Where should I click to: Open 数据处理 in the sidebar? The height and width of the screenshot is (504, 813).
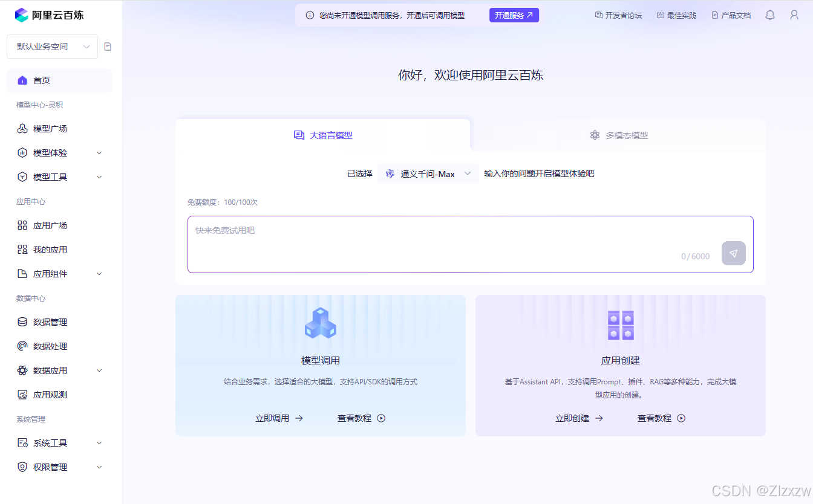(x=59, y=346)
